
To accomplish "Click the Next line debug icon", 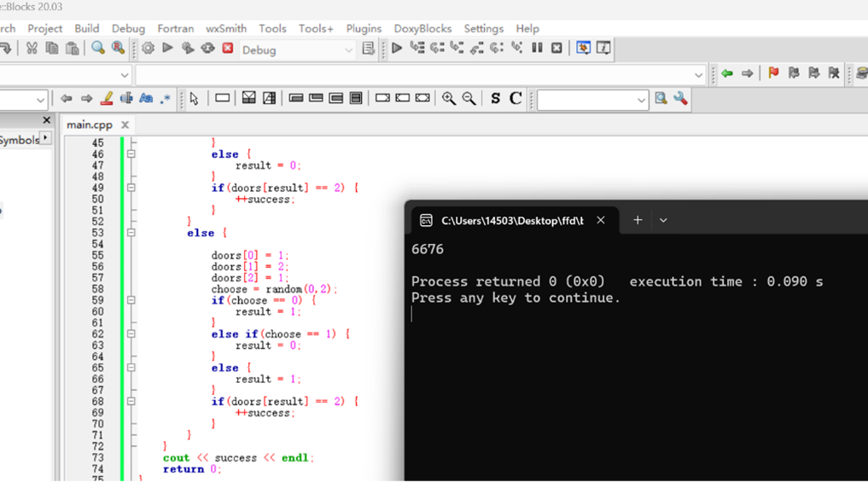I will [x=437, y=48].
